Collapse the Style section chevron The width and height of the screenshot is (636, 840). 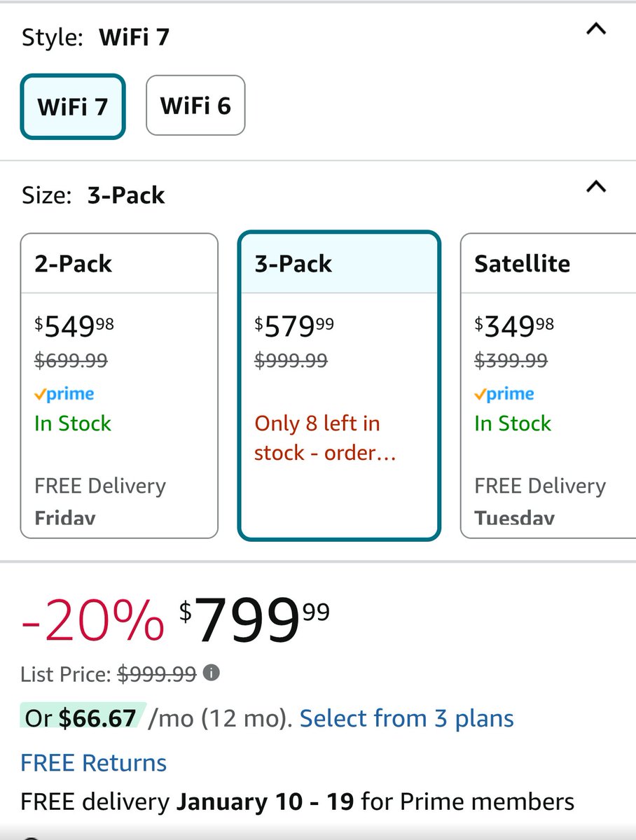click(x=595, y=29)
